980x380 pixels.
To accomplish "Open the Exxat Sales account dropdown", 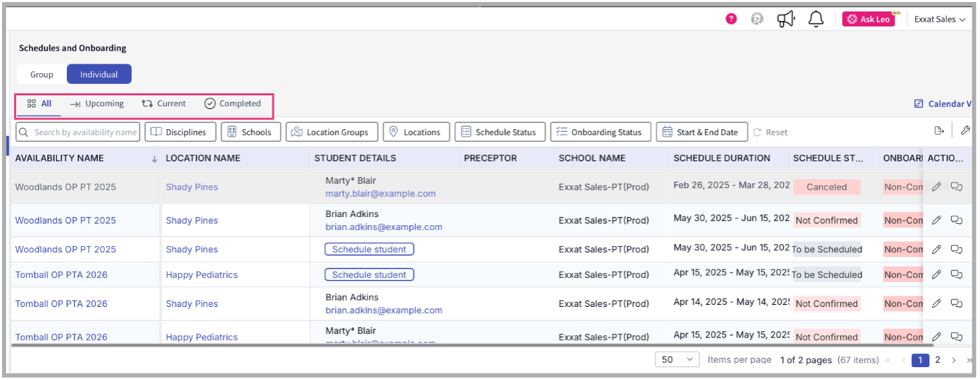I will tap(939, 20).
